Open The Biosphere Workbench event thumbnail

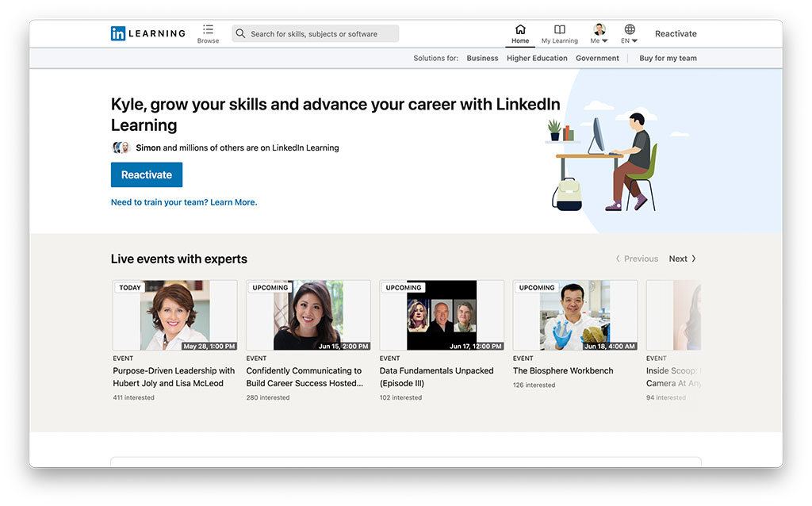point(575,316)
